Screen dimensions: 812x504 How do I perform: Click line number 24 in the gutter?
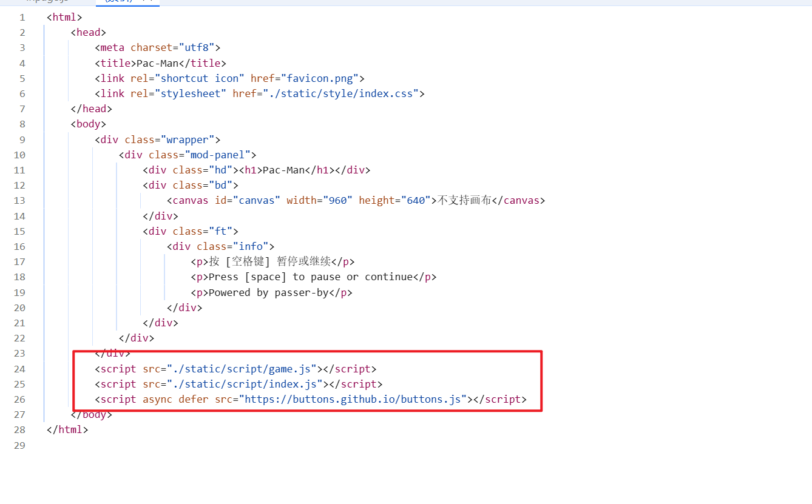pos(19,369)
